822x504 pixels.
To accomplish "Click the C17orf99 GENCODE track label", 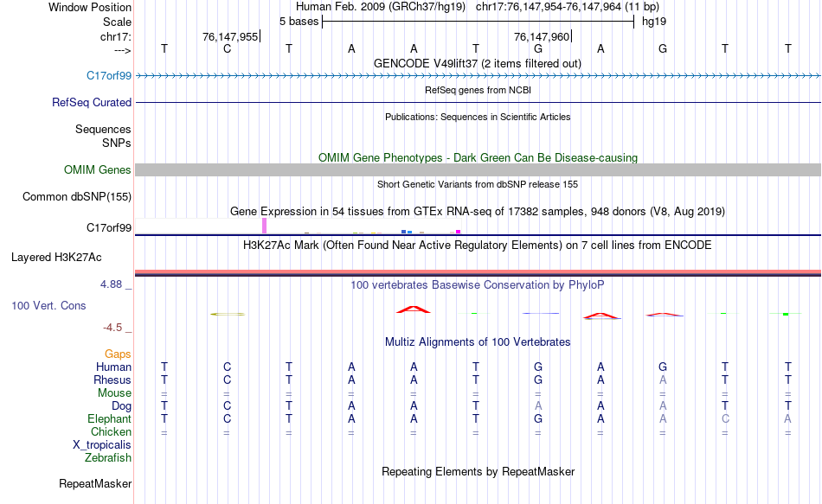I will (x=108, y=76).
